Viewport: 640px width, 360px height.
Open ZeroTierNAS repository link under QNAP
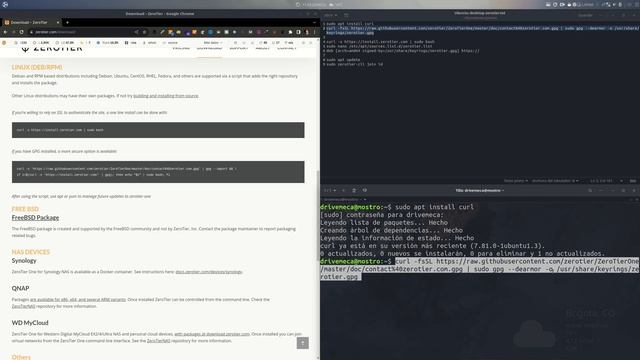click(x=23, y=306)
